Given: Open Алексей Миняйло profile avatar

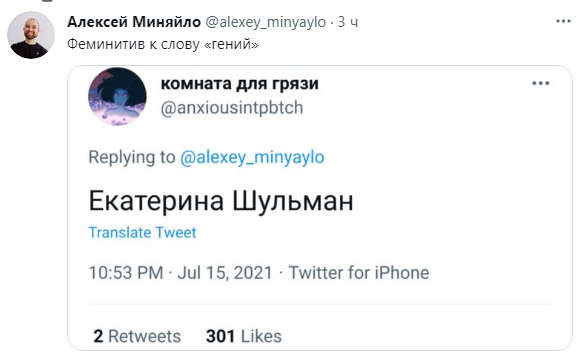Looking at the screenshot, I should coord(31,35).
